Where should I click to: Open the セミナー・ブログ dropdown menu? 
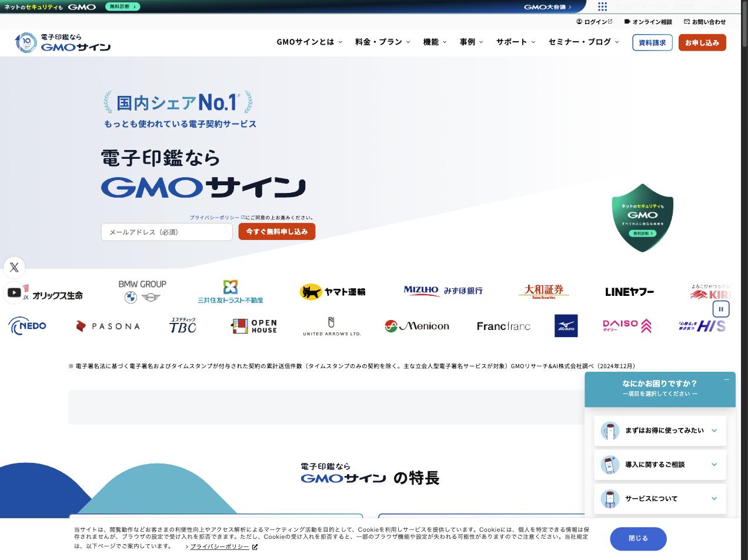click(x=583, y=42)
